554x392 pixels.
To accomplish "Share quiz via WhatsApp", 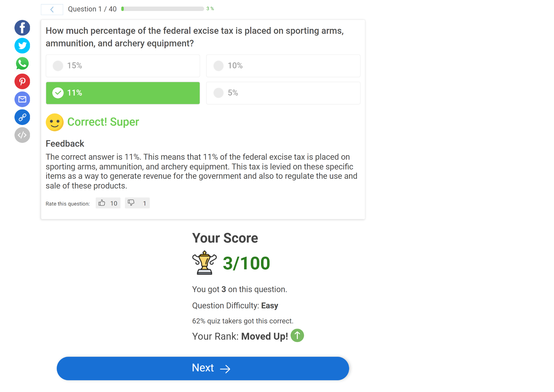I will coord(22,64).
